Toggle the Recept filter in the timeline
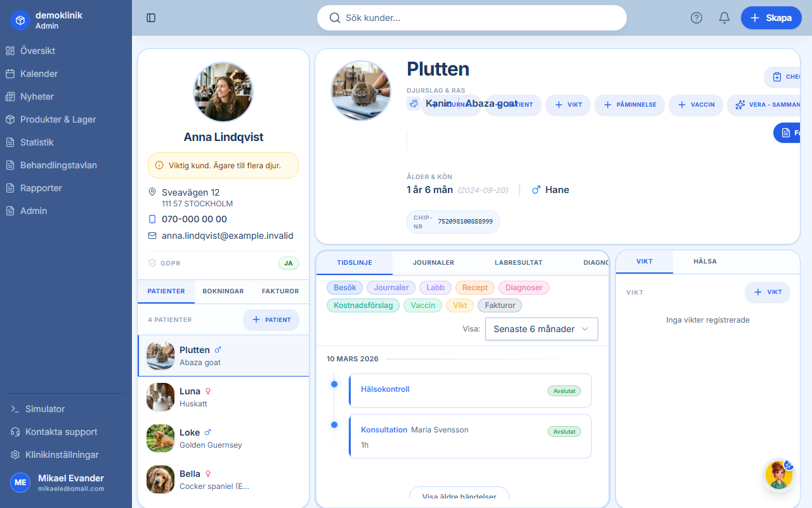Image resolution: width=812 pixels, height=508 pixels. 475,287
